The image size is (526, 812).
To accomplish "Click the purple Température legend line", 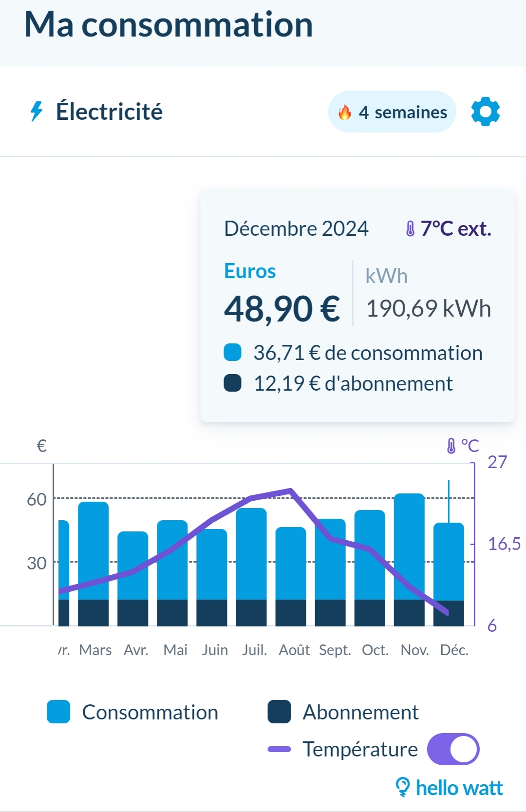I will pyautogui.click(x=280, y=749).
